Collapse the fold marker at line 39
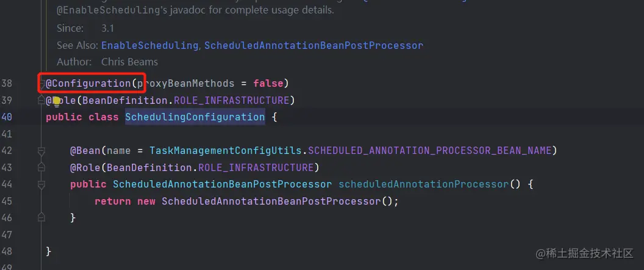This screenshot has width=644, height=270. pyautogui.click(x=41, y=100)
